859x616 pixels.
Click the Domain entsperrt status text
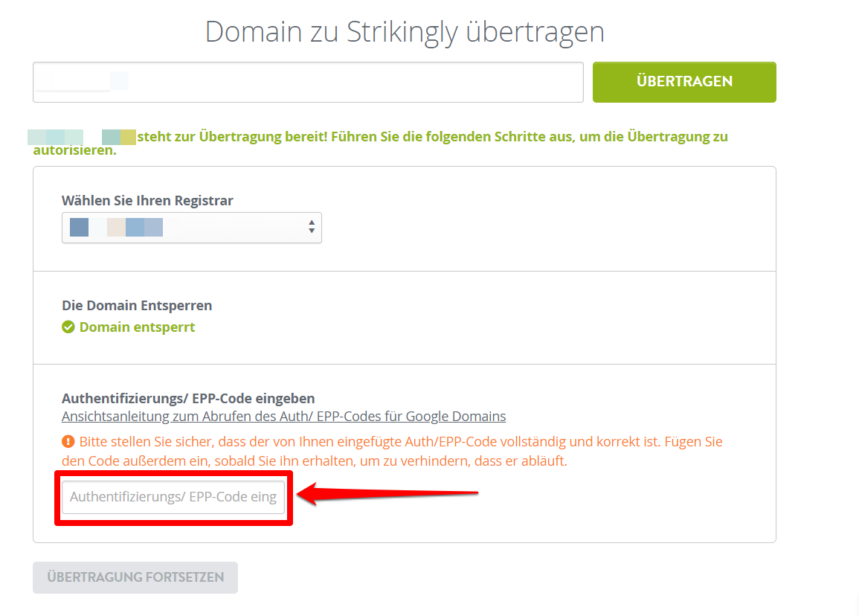137,327
